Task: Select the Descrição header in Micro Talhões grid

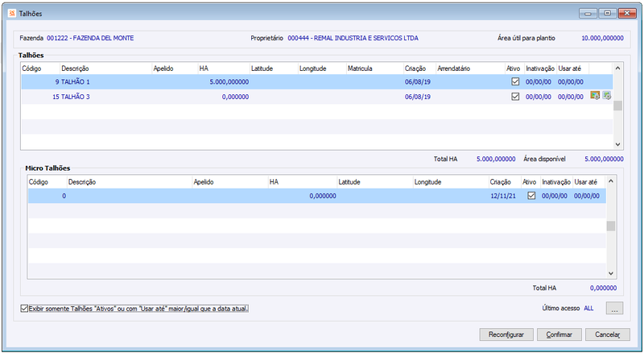Action: [x=82, y=182]
